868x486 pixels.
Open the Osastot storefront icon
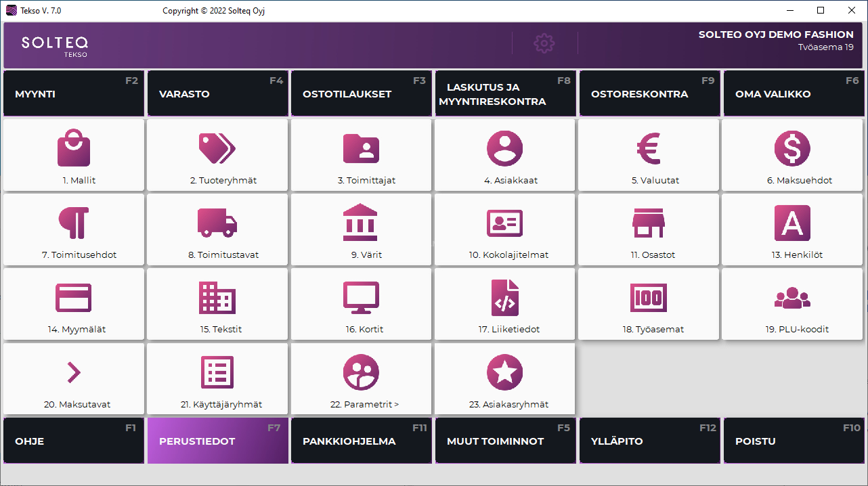(x=649, y=223)
